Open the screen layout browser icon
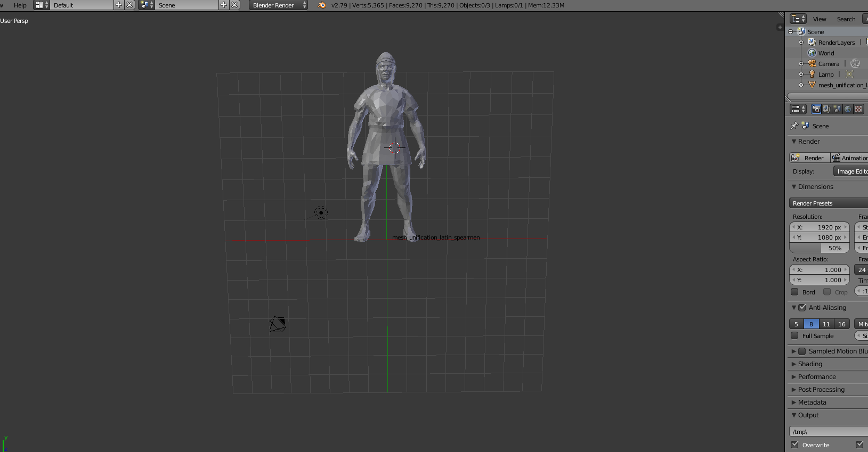 [42, 5]
